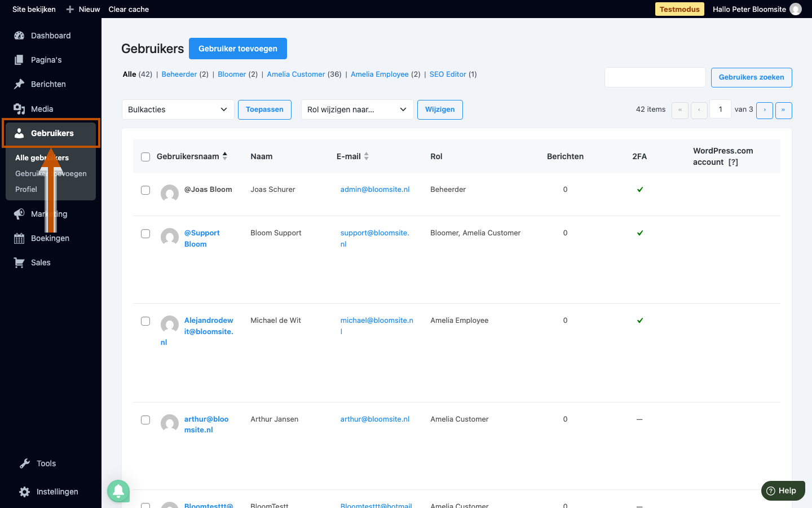Click the Gebruikers zoeken button
Screen dimensions: 812x508
pos(752,77)
